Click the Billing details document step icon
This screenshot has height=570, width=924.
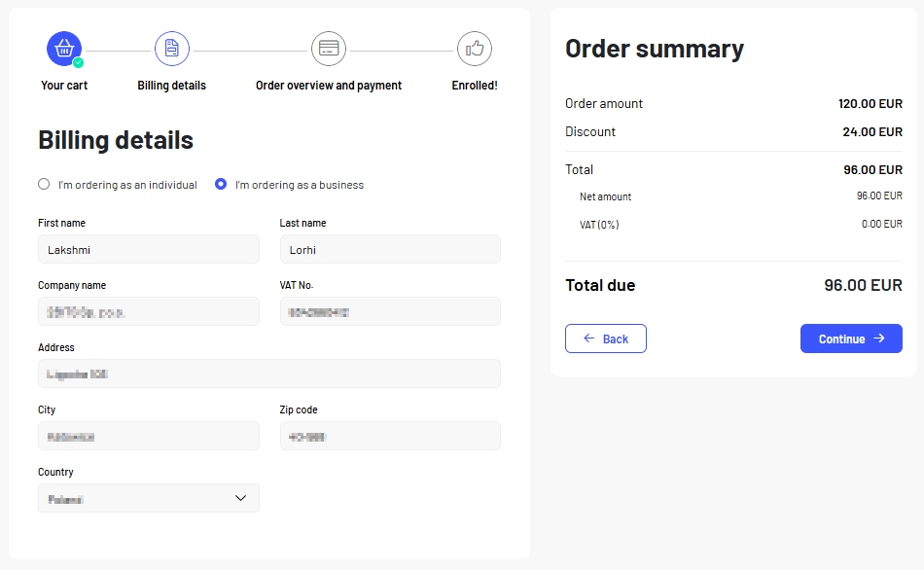pos(172,49)
